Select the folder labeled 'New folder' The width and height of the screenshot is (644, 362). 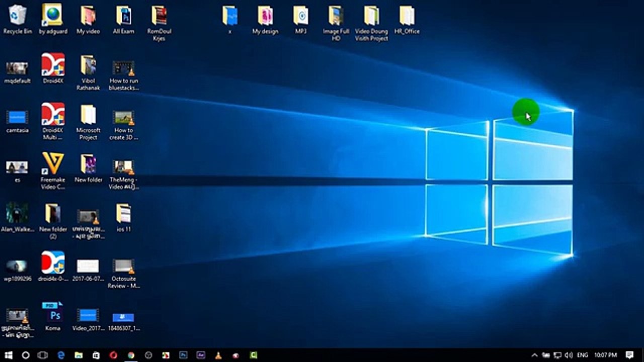(88, 168)
